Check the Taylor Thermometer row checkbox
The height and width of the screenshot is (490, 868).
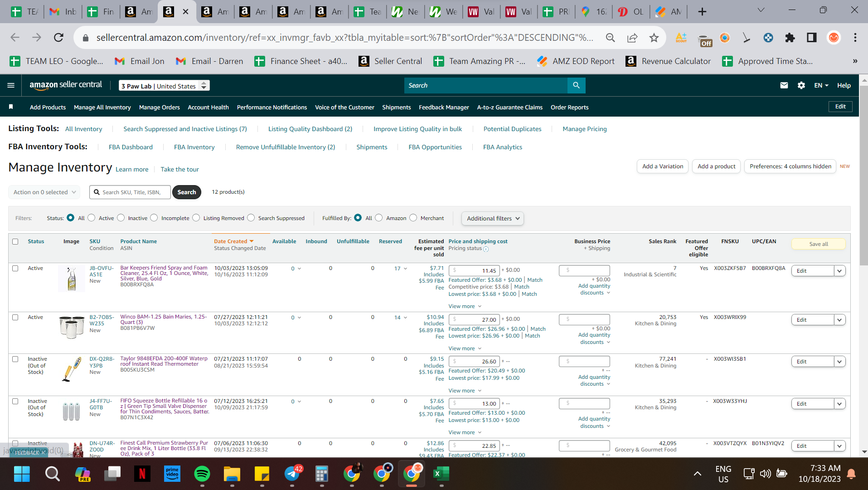pyautogui.click(x=15, y=359)
